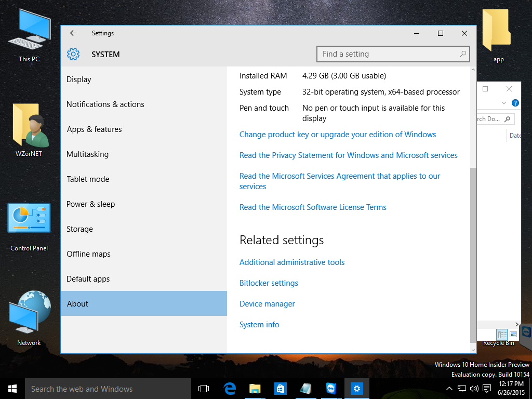Click the SYSTEM gear icon
532x399 pixels.
click(x=73, y=54)
